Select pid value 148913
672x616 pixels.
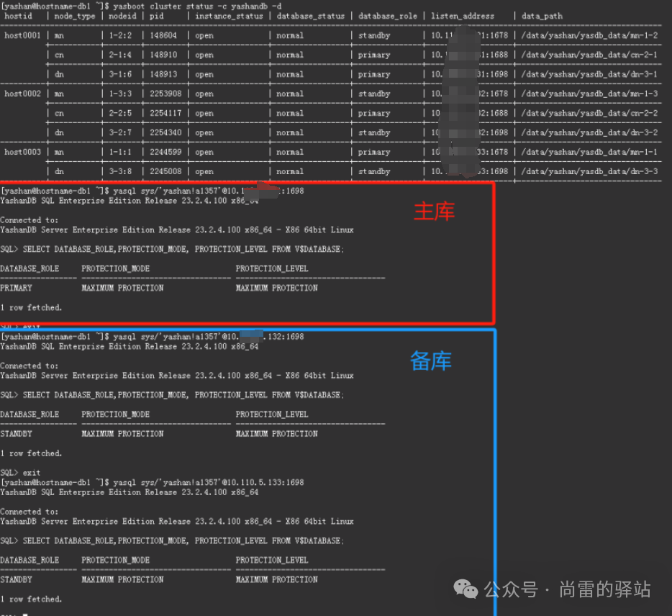163,75
